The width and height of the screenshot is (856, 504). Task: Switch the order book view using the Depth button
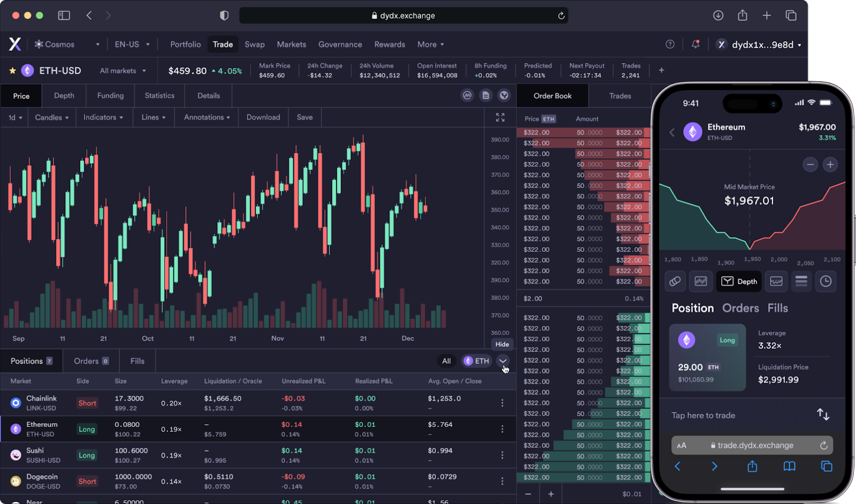(x=738, y=281)
